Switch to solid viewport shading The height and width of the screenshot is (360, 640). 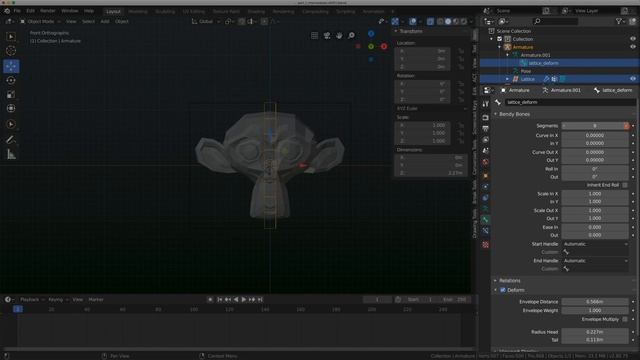pos(448,21)
